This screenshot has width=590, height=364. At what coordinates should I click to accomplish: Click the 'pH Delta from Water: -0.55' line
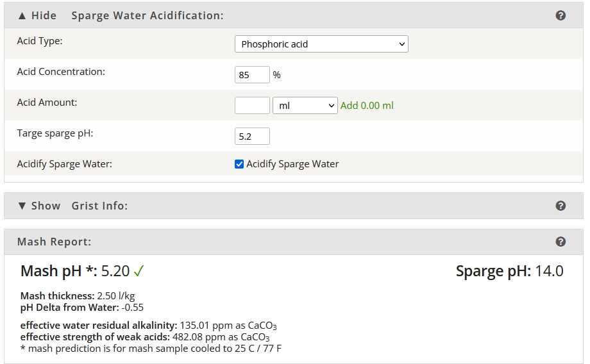(82, 308)
